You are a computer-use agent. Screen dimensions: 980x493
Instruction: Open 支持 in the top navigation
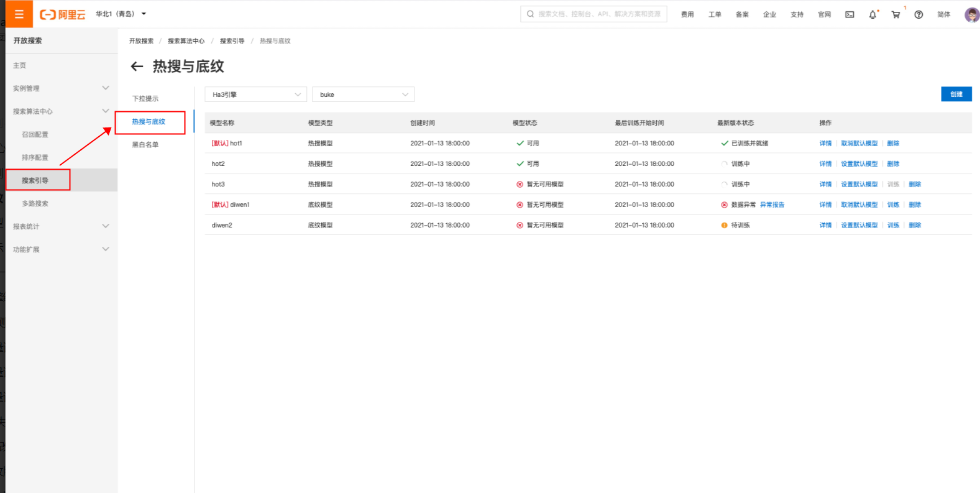tap(797, 14)
